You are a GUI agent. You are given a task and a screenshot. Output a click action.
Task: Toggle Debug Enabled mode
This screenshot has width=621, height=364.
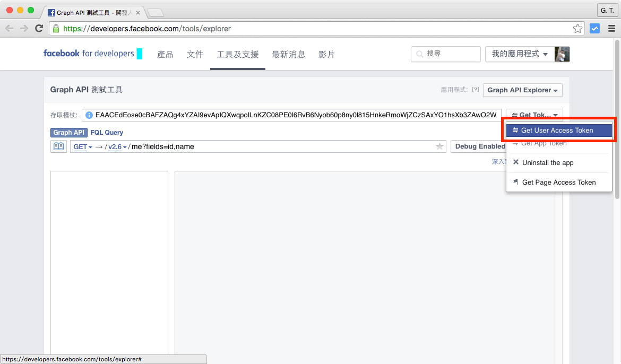[x=480, y=146]
